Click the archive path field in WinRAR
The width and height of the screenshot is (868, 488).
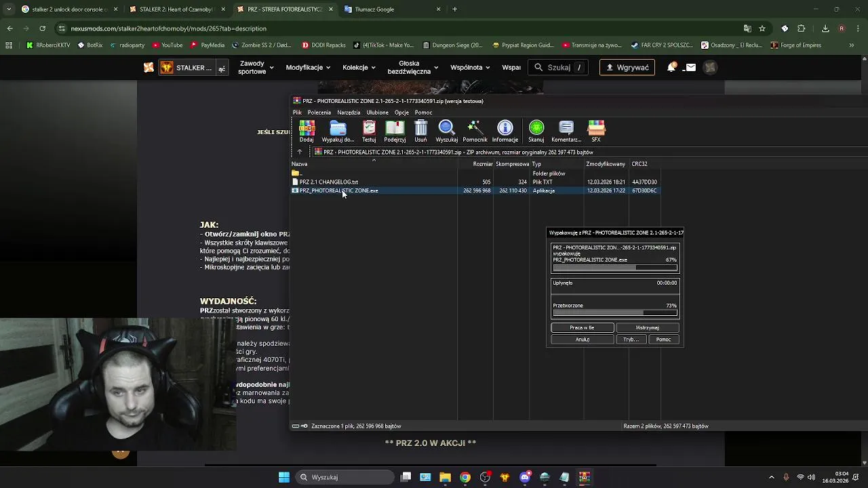590,152
